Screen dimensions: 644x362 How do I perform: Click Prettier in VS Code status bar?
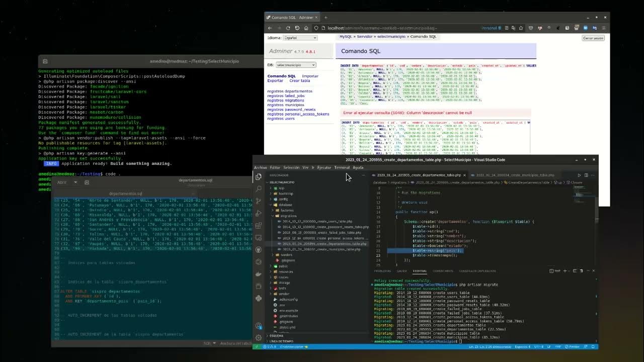click(x=572, y=346)
